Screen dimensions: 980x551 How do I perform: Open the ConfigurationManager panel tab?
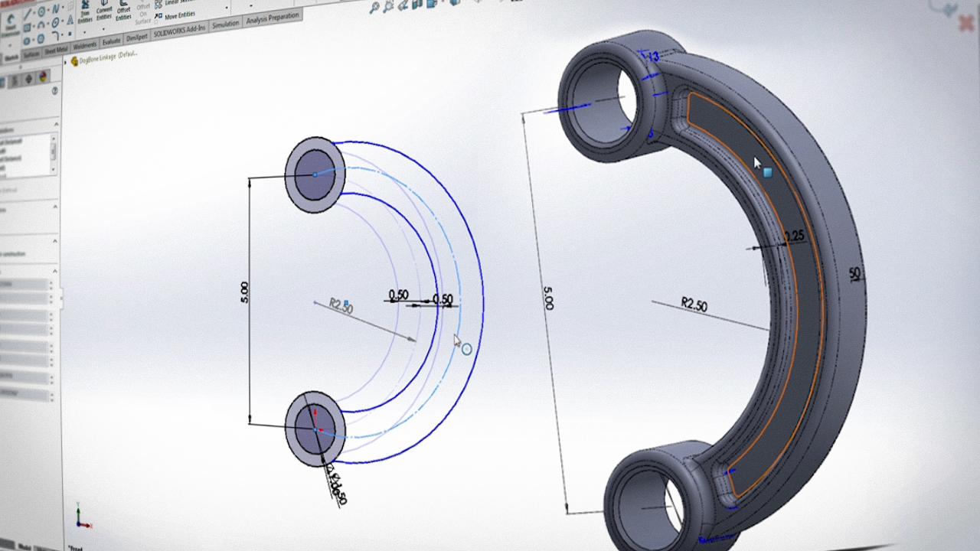(x=15, y=80)
